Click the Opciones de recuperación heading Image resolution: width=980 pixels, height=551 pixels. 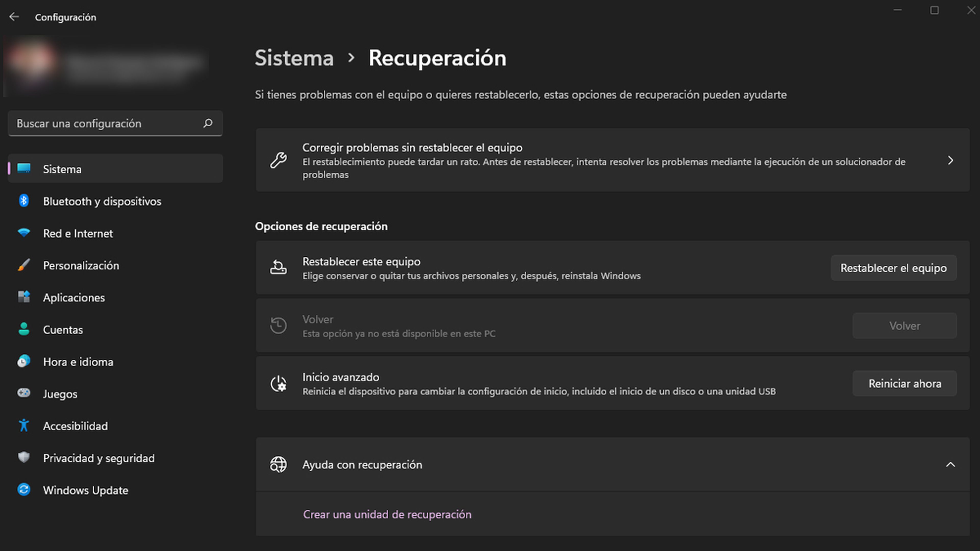[x=321, y=226]
